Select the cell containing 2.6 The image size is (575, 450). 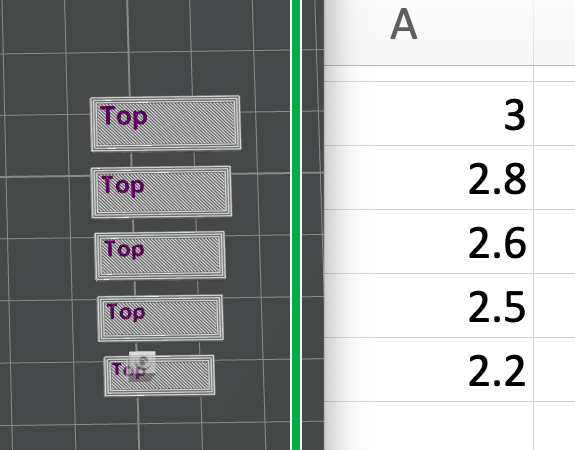point(429,241)
